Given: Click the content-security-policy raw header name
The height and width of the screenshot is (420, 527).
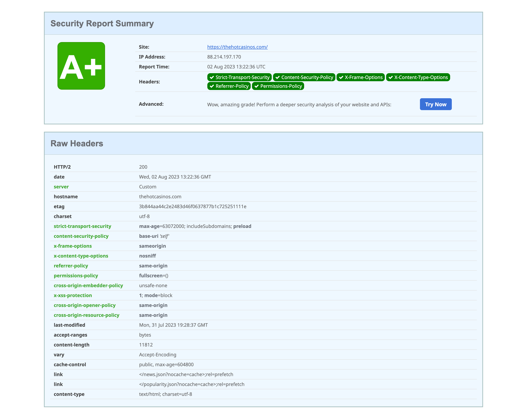Looking at the screenshot, I should 81,236.
